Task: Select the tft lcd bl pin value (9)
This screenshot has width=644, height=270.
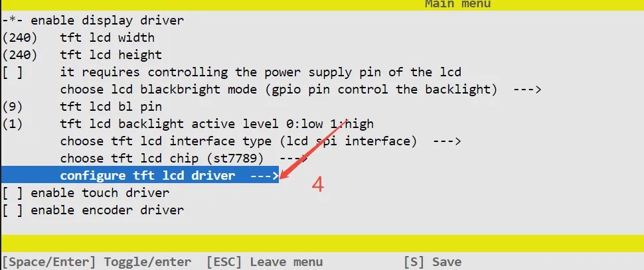Action: pos(13,107)
